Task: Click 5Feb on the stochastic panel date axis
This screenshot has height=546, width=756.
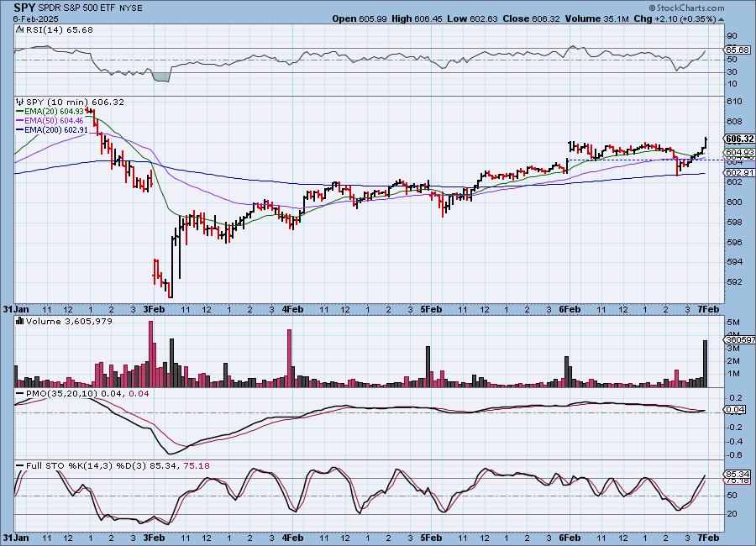Action: pyautogui.click(x=431, y=538)
